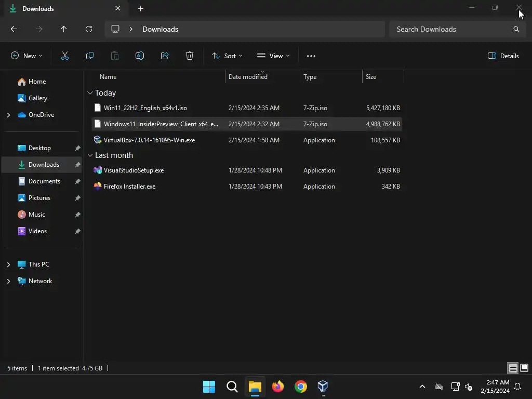This screenshot has width=532, height=399.
Task: Click the notification bell icon
Action: point(518,387)
